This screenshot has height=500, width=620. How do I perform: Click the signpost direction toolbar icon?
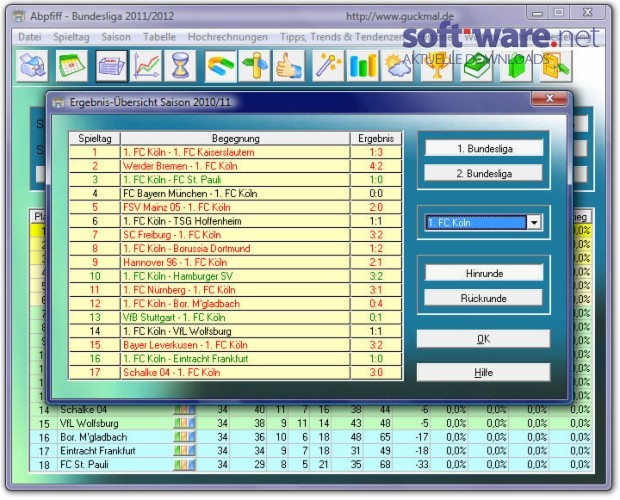pyautogui.click(x=255, y=66)
